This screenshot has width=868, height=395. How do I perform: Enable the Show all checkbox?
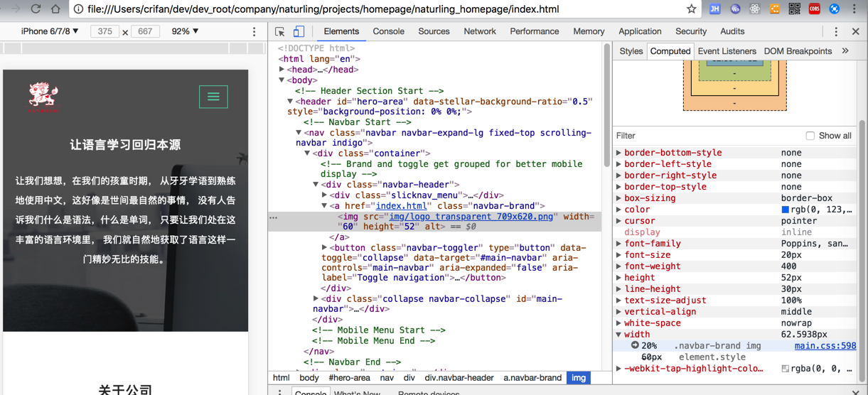click(810, 136)
